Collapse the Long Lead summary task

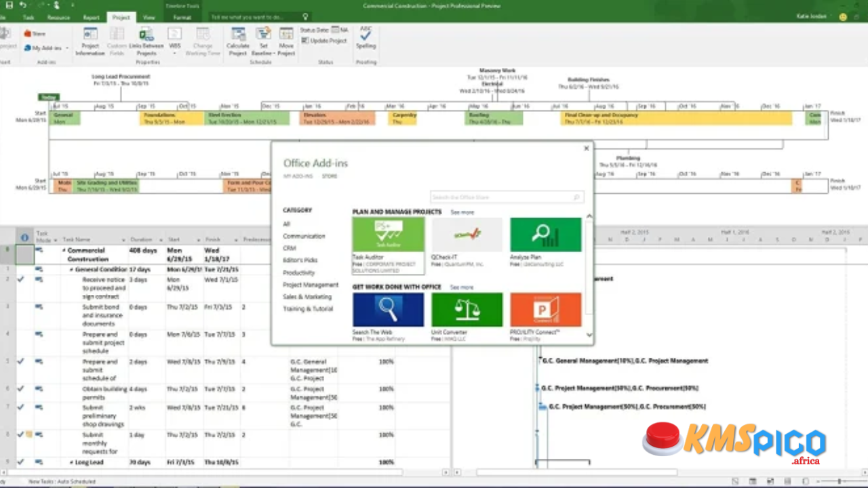(71, 462)
